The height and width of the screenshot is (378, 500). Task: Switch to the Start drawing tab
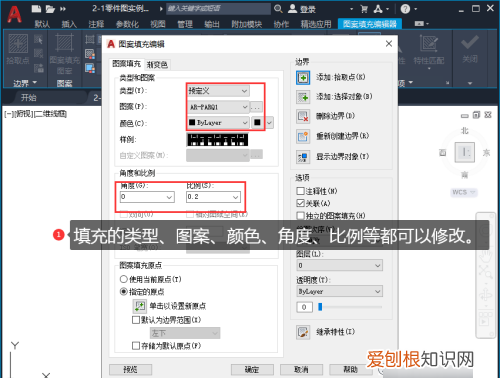29,98
